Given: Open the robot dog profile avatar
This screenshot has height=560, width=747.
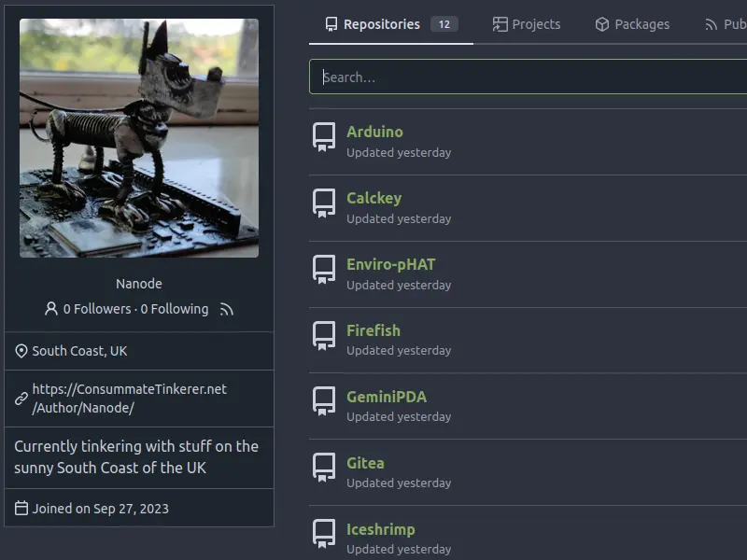Looking at the screenshot, I should tap(139, 138).
